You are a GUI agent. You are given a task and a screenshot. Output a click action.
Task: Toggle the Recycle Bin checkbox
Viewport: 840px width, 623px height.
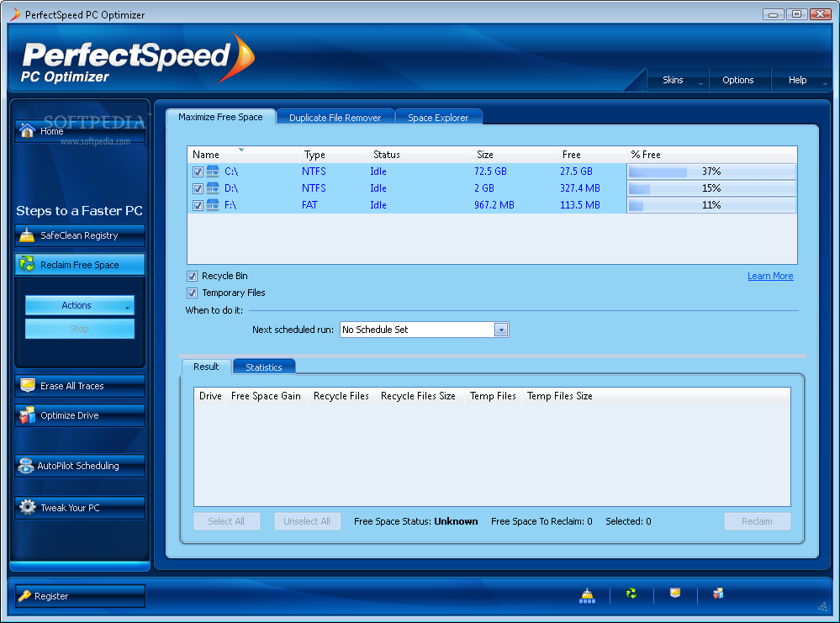192,277
